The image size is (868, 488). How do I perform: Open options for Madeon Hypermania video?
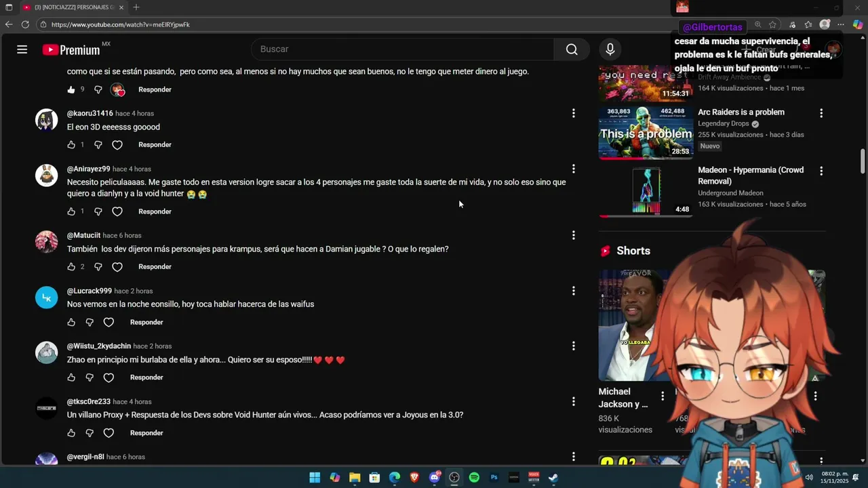pyautogui.click(x=821, y=171)
